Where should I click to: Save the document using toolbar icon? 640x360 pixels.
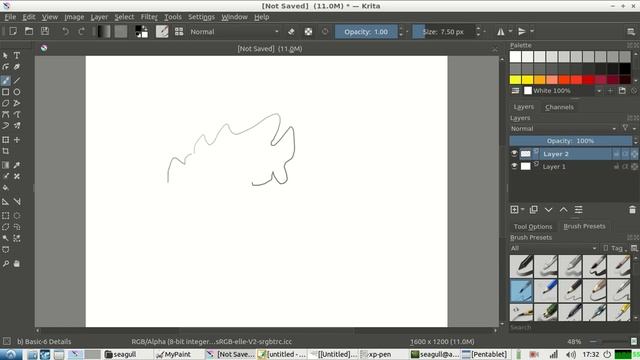click(45, 31)
